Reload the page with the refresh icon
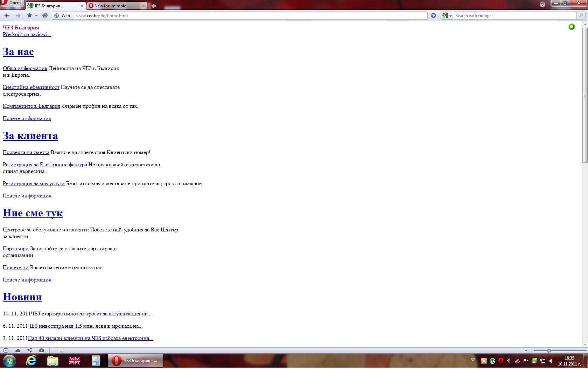Image resolution: width=588 pixels, height=369 pixels. pos(433,15)
